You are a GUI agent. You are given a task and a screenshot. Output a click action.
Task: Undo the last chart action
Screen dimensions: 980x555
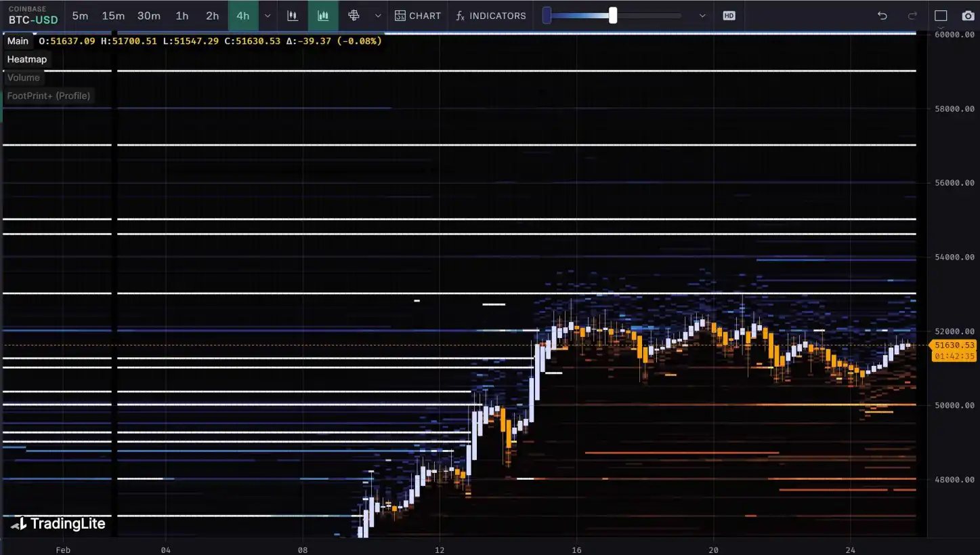[x=882, y=16]
